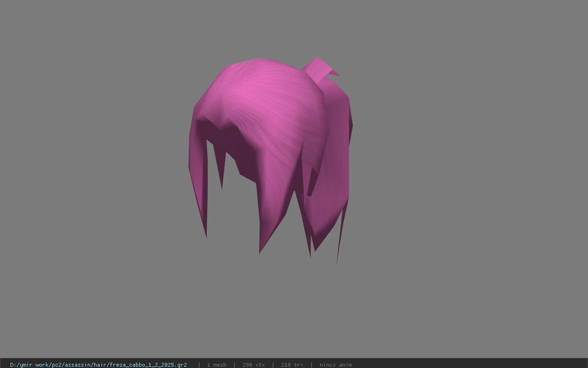The image size is (588, 368).
Task: Click the '218 tri' triangle count
Action: (x=292, y=365)
